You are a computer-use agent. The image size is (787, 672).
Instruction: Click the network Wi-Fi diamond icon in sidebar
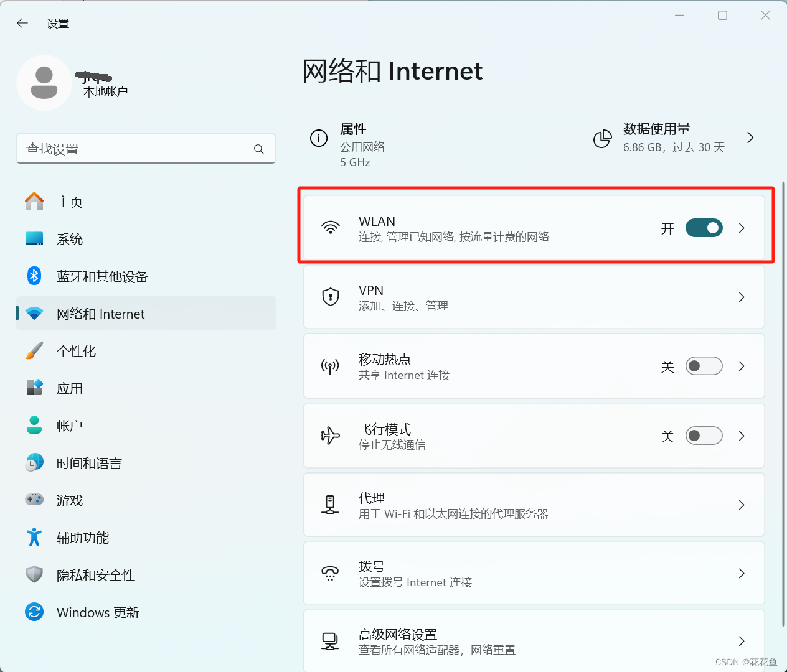click(x=34, y=314)
